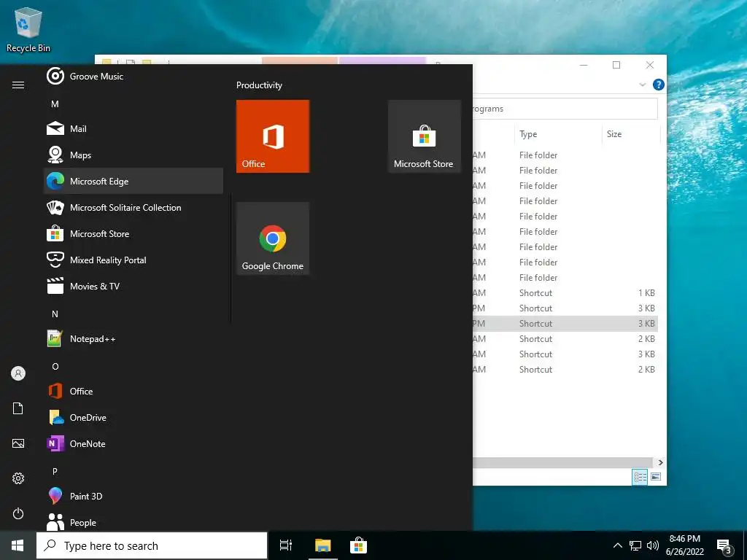This screenshot has width=747, height=560.
Task: Open Task View on the taskbar
Action: tap(286, 545)
